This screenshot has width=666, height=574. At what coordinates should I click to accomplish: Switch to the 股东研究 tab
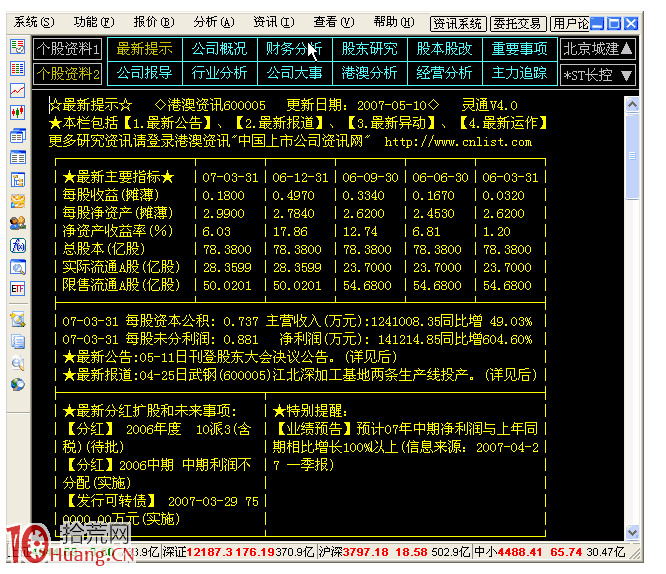pyautogui.click(x=370, y=49)
